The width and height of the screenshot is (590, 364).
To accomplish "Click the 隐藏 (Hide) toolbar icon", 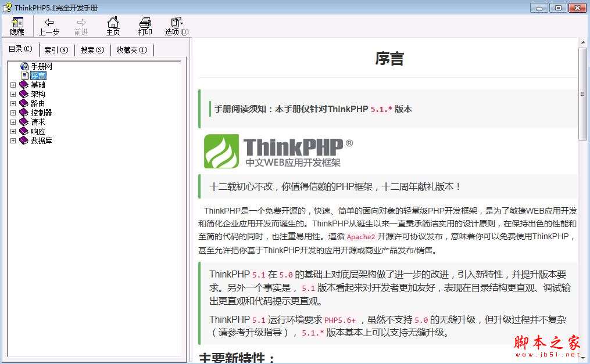I will (x=17, y=26).
